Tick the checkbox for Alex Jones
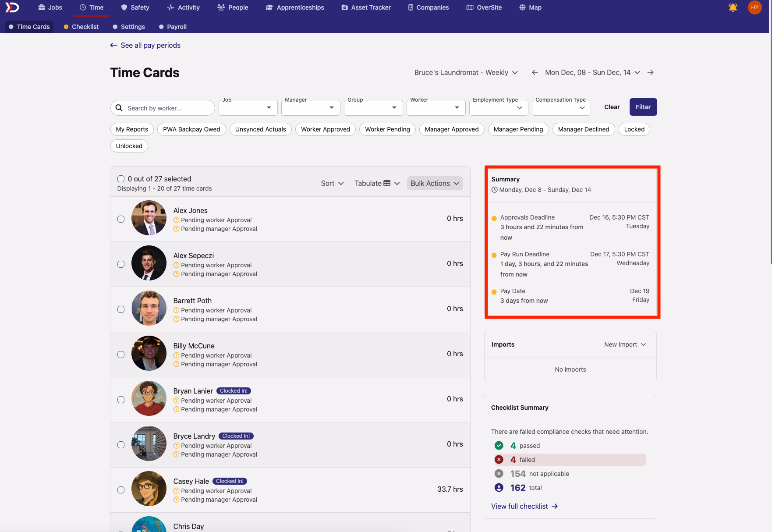The height and width of the screenshot is (532, 772). coord(121,219)
